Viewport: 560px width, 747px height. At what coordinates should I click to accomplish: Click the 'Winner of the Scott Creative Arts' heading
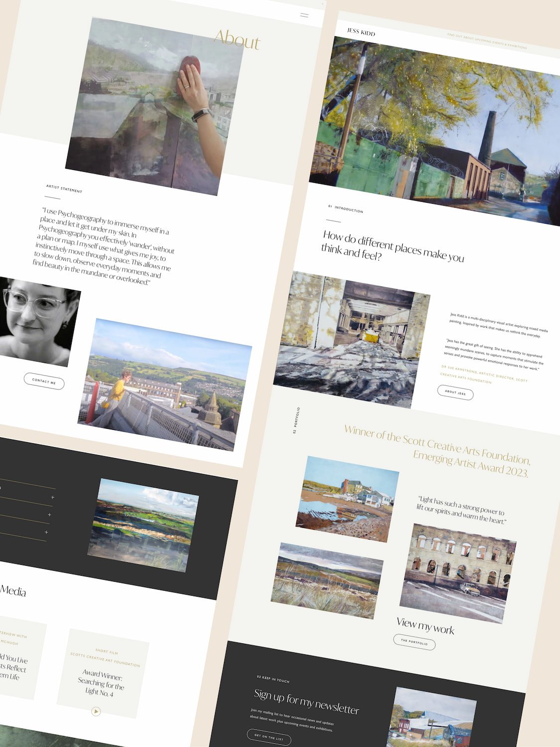tap(437, 451)
